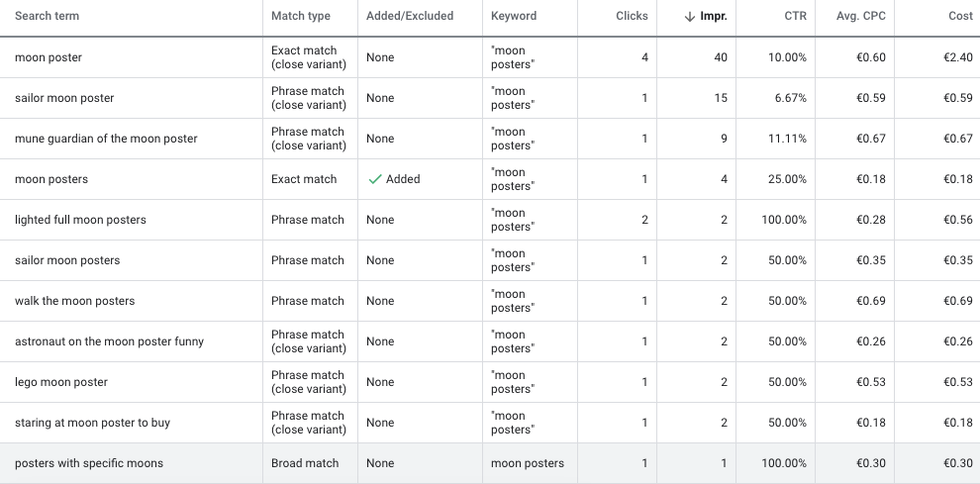Image resolution: width=980 pixels, height=484 pixels.
Task: Click the 'astronaut on the moon poster funny' term
Action: [109, 342]
